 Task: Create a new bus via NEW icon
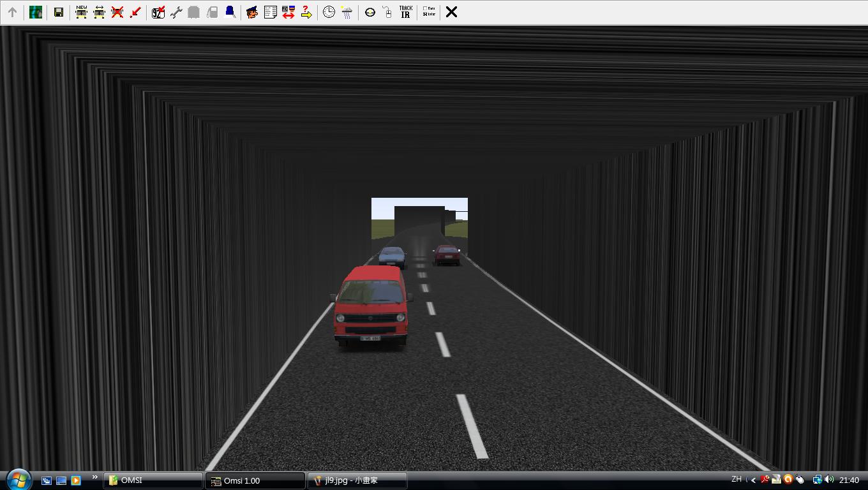point(81,12)
